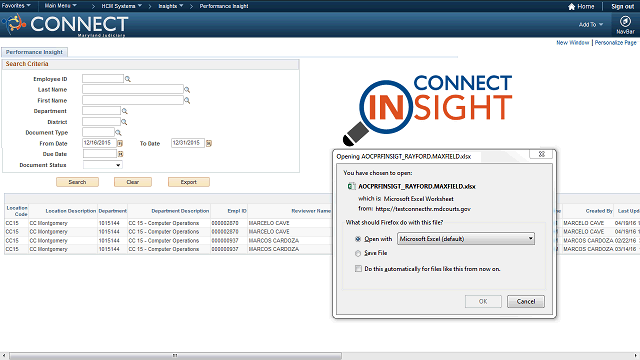Open the Document Type lookup icon
640x360 pixels.
pyautogui.click(x=118, y=133)
